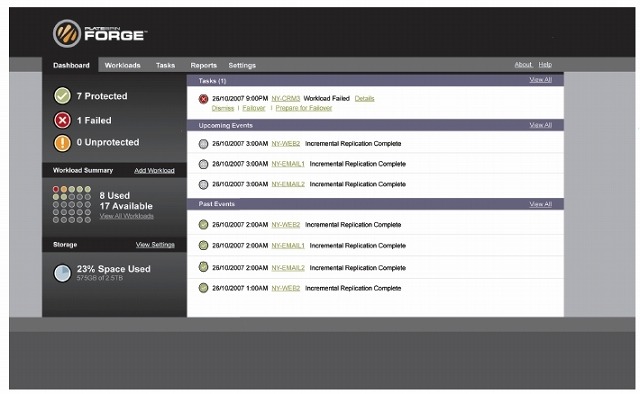
Task: Open the Help link
Action: [545, 65]
